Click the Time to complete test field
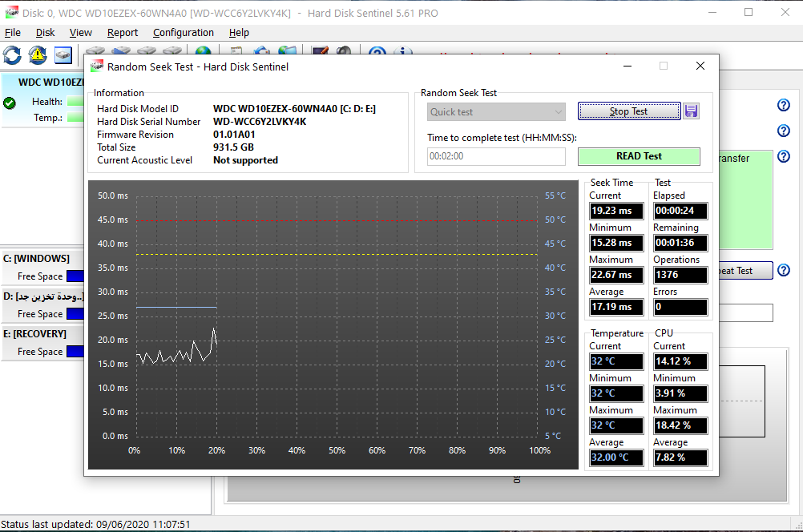 pyautogui.click(x=496, y=156)
